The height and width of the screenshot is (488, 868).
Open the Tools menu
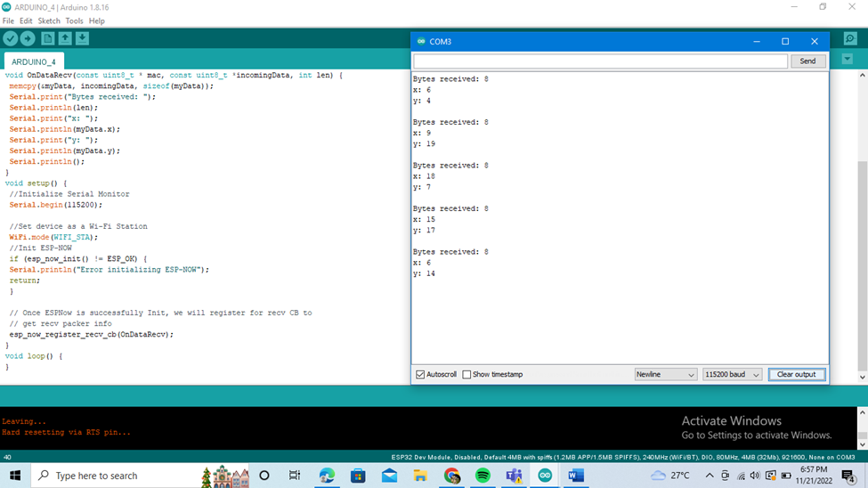74,20
